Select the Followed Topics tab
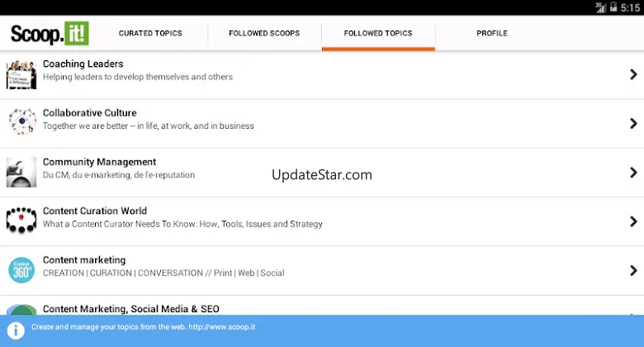Screen dimensions: 644x347 pos(378,33)
